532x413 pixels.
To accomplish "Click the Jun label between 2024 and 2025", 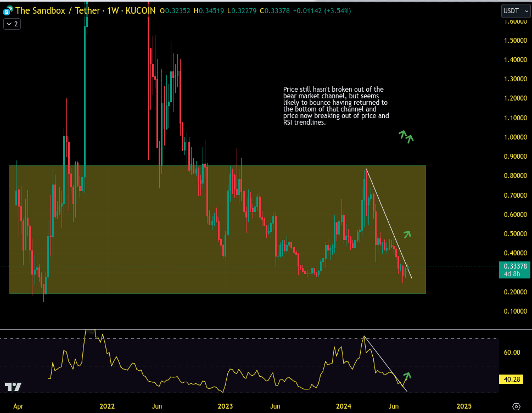I will click(x=394, y=406).
